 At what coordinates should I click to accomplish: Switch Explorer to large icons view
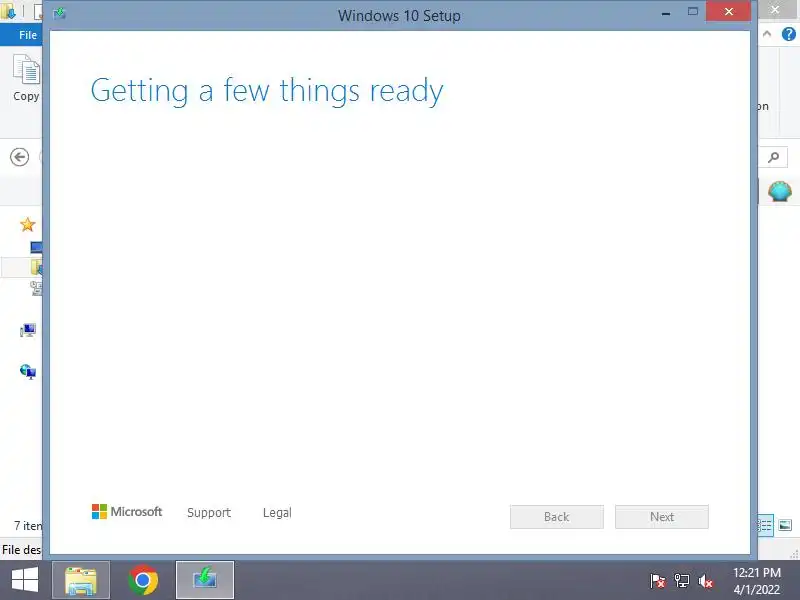click(x=785, y=524)
